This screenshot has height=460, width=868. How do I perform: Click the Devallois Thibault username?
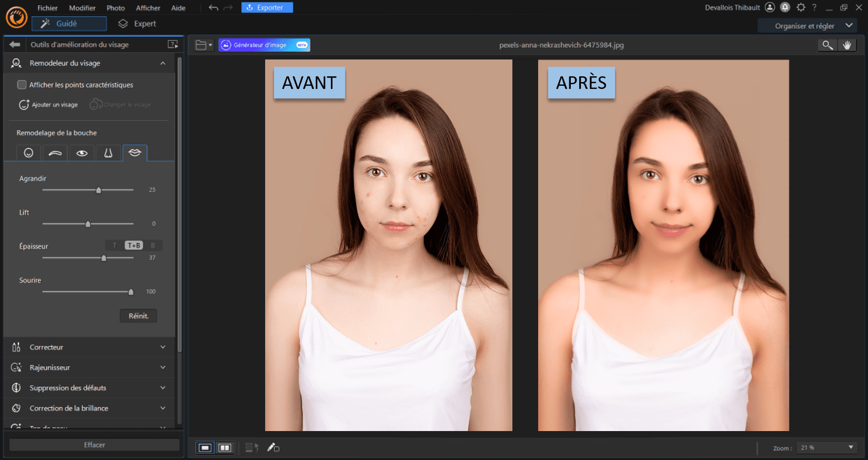tap(732, 7)
